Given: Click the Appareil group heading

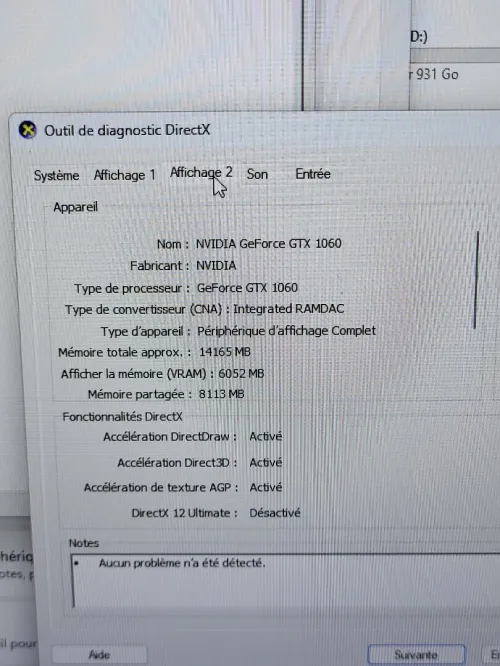Looking at the screenshot, I should 76,207.
